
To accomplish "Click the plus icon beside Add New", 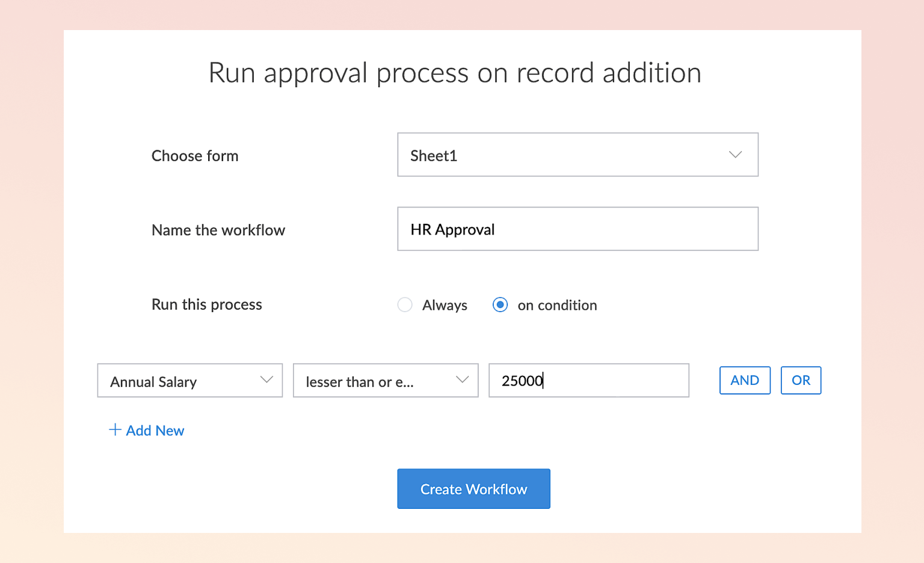I will coord(115,429).
